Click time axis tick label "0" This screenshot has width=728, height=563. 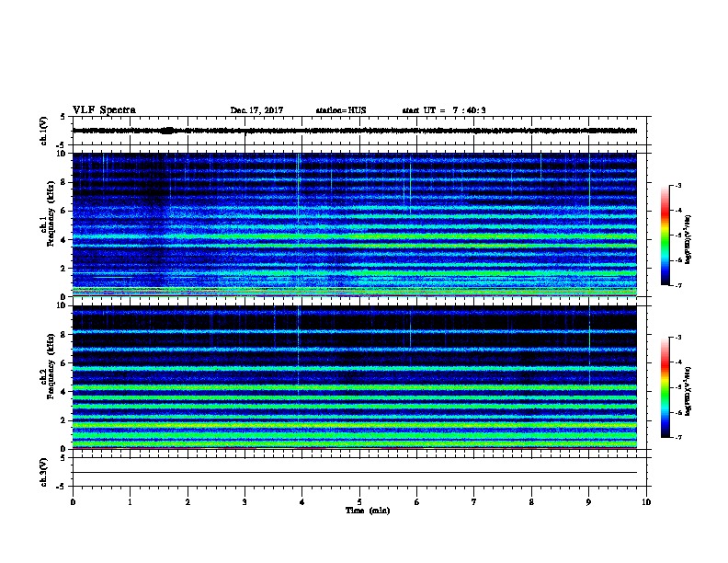point(73,502)
